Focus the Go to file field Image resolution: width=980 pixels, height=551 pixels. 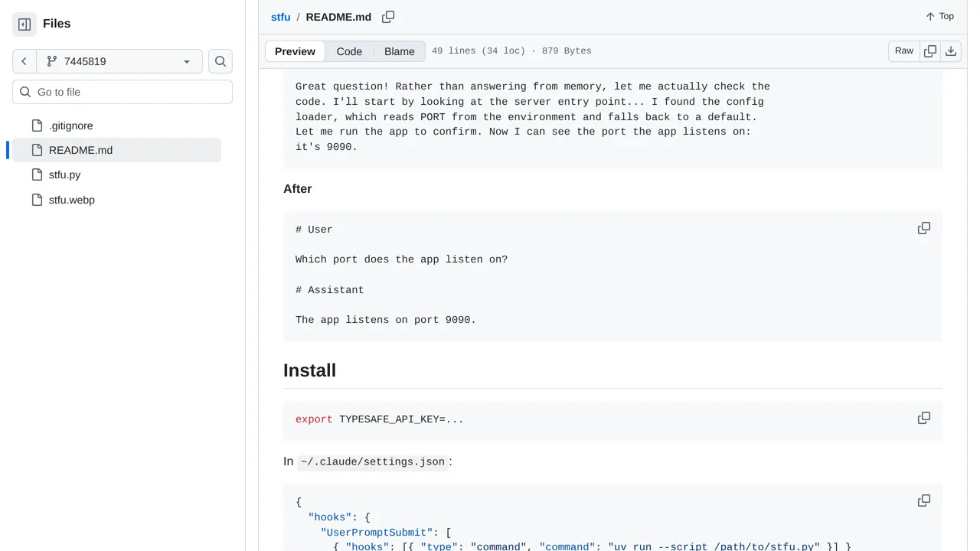(x=122, y=92)
